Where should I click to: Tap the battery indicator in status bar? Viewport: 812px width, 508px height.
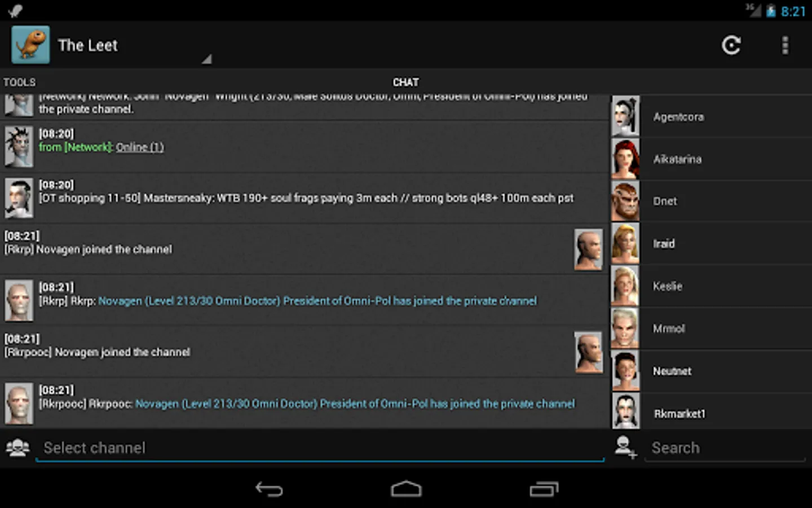pos(771,11)
